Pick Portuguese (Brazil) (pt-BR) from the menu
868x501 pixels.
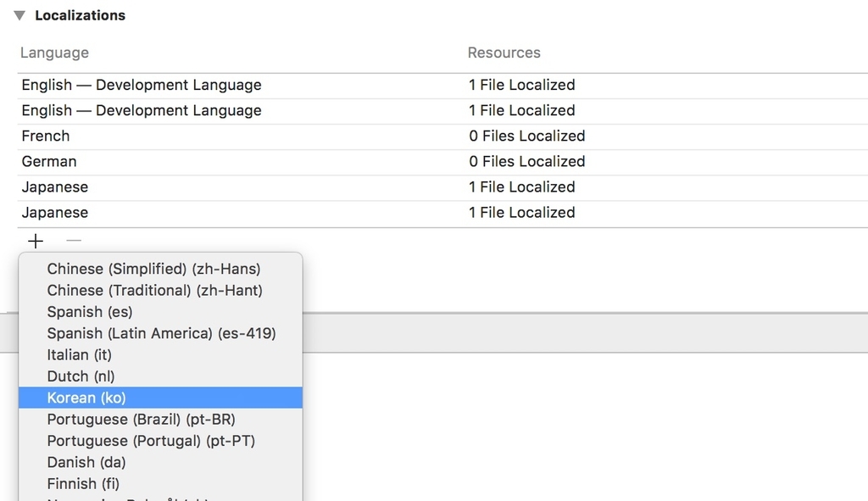click(x=160, y=420)
